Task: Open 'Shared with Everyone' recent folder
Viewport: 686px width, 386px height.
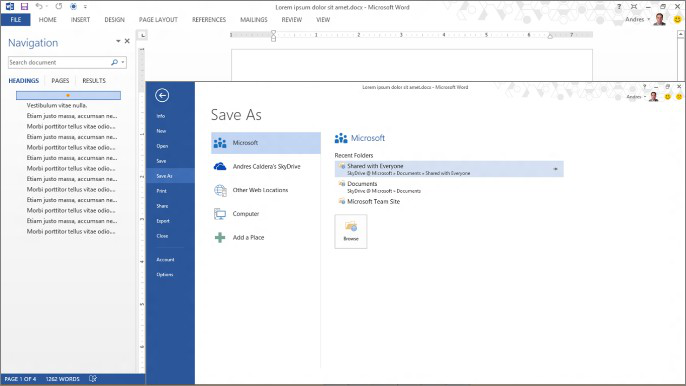Action: point(449,169)
